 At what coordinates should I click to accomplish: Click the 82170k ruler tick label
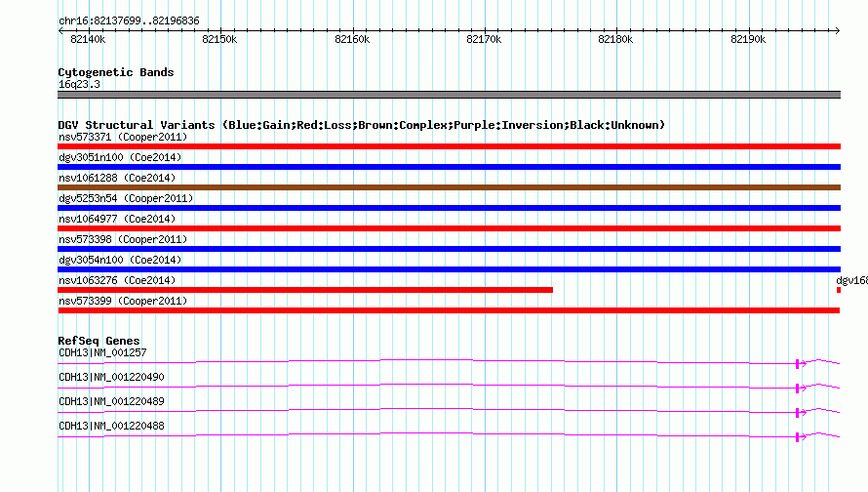pos(484,39)
